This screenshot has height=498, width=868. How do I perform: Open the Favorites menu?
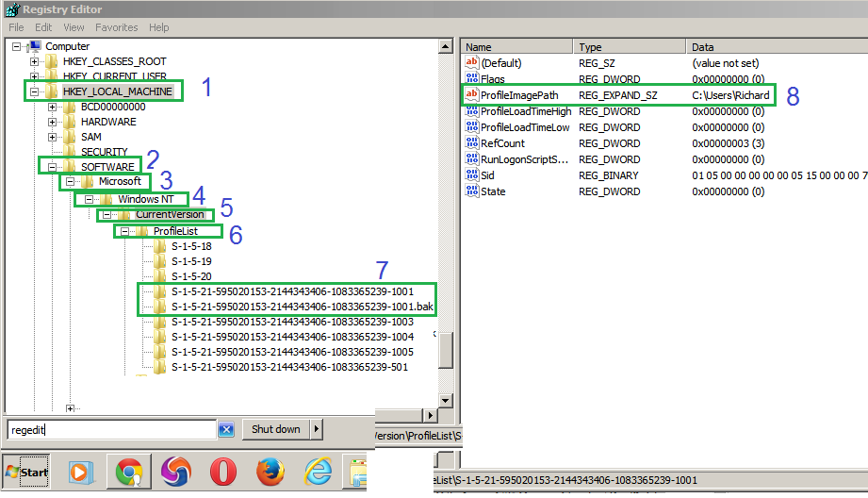[116, 27]
